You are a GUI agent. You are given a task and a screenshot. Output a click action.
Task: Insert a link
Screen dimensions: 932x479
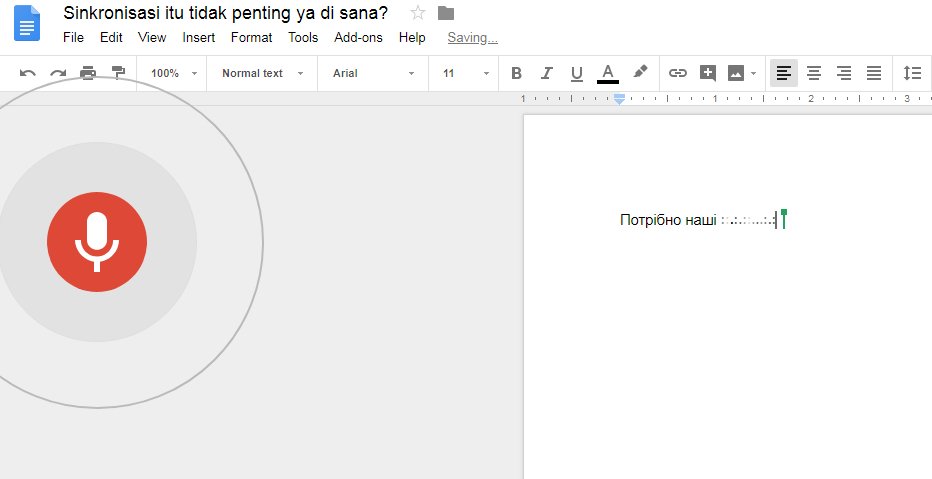tap(678, 73)
